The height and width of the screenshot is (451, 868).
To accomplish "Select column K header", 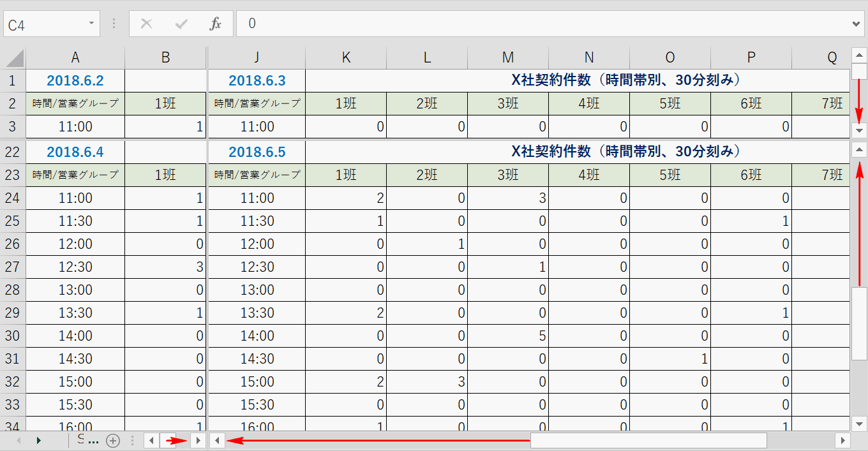I will pos(346,57).
